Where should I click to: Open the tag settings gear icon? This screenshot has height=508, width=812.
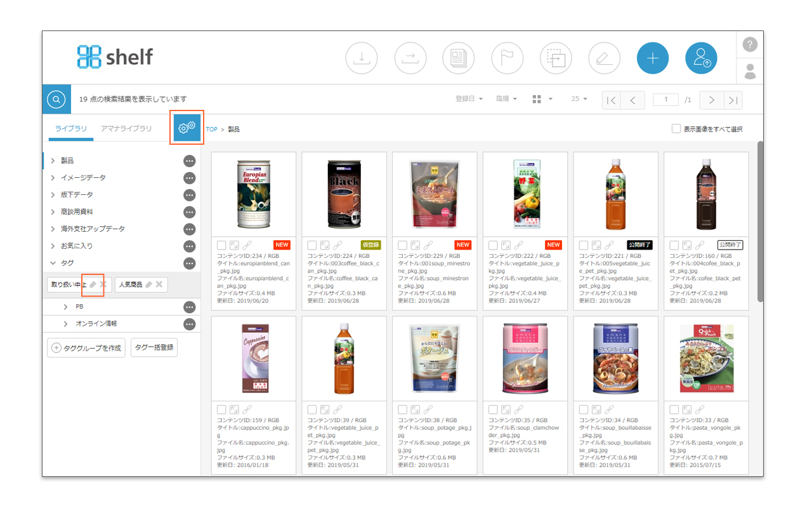point(187,128)
